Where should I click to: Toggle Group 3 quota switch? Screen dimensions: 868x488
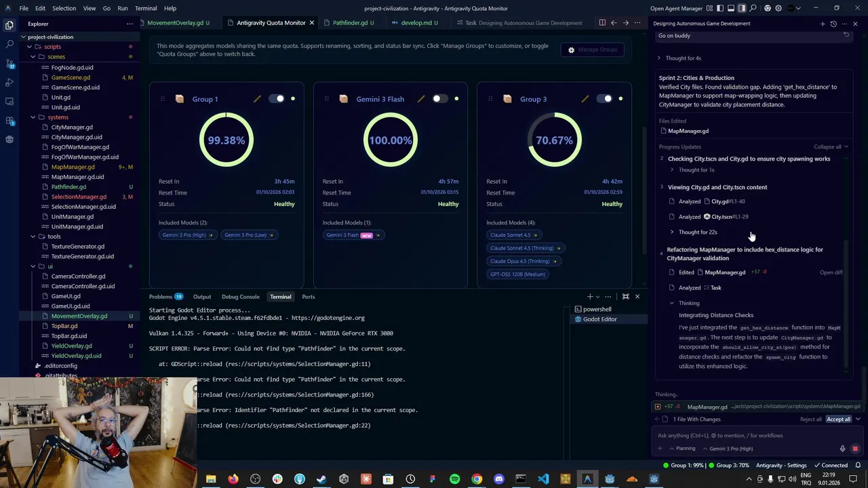point(604,99)
